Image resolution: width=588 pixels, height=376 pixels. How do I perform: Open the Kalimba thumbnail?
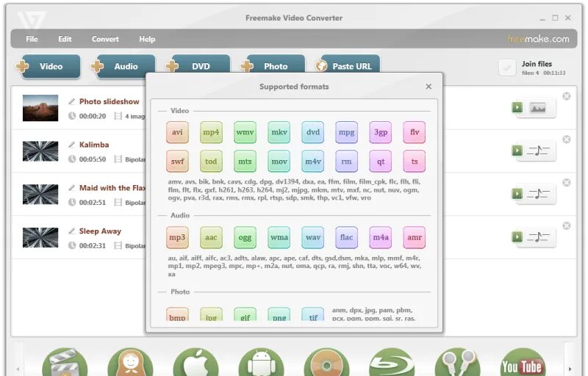(40, 151)
